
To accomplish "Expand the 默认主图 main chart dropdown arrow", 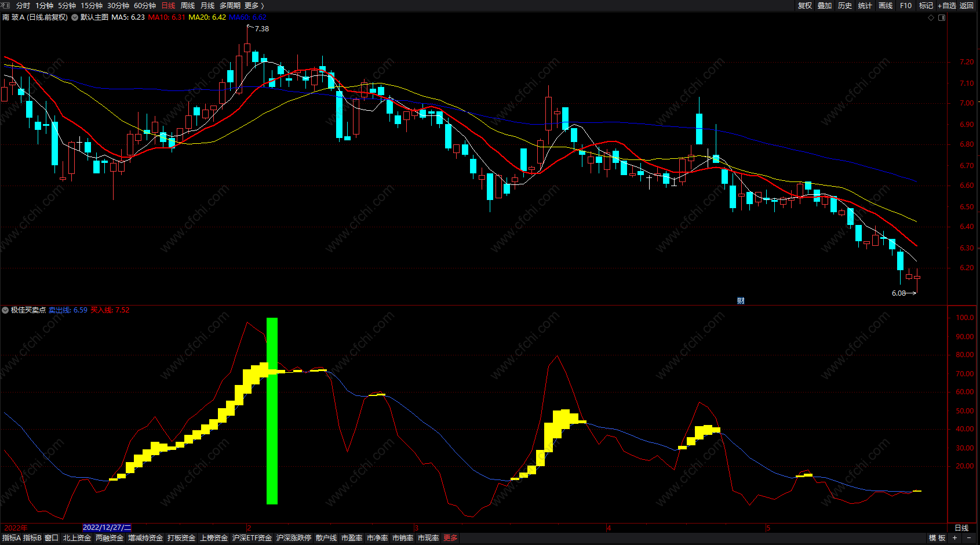I will click(75, 17).
